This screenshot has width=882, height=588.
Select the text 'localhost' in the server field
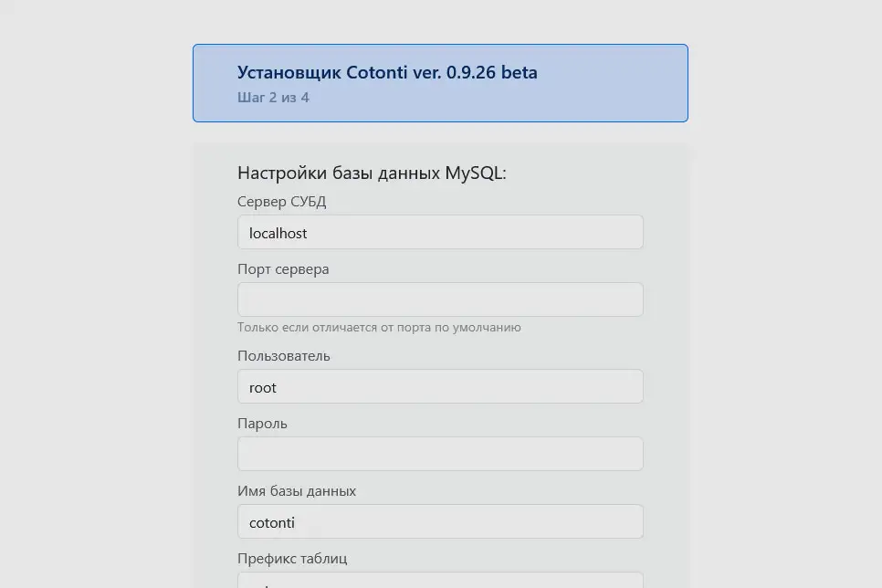[x=278, y=233]
